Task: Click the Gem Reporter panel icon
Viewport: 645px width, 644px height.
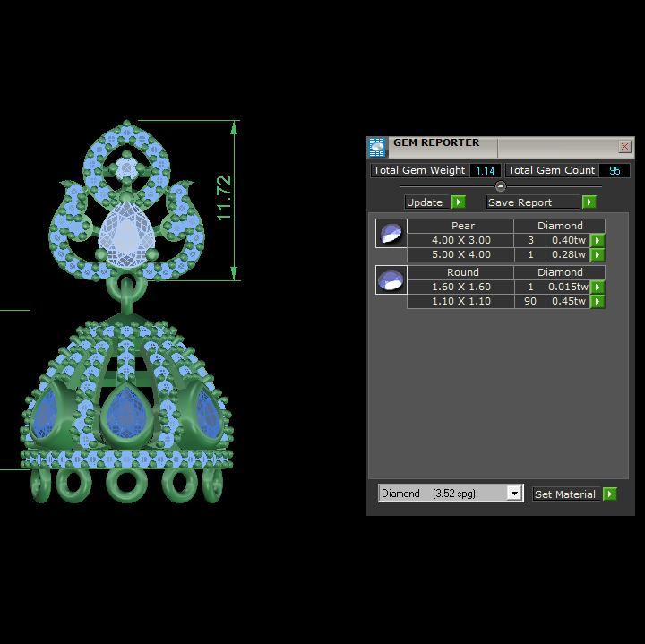Action: tap(377, 147)
